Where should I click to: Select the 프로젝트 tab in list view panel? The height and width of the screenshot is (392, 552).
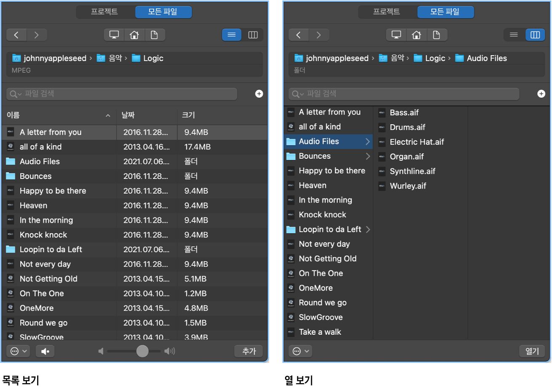104,12
